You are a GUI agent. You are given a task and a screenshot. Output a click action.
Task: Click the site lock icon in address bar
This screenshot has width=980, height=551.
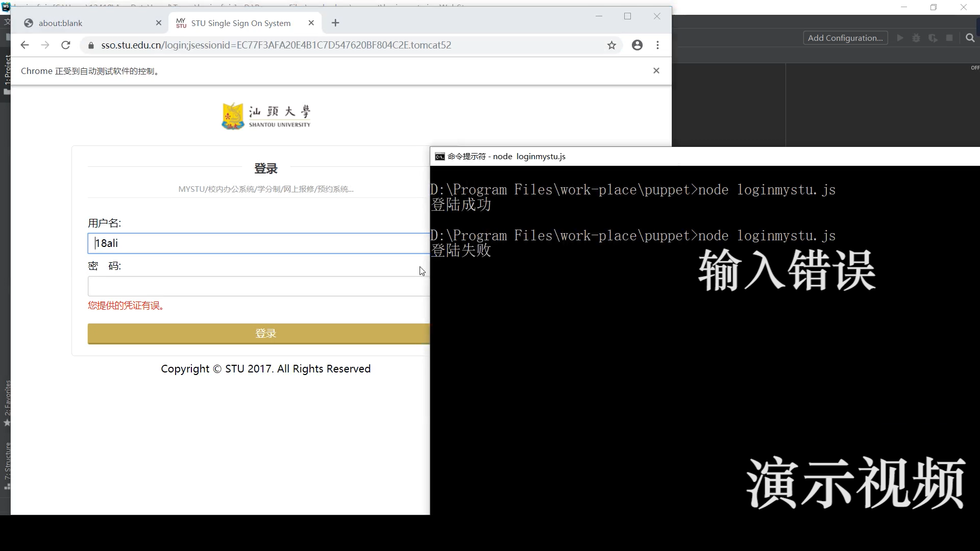[x=91, y=45]
